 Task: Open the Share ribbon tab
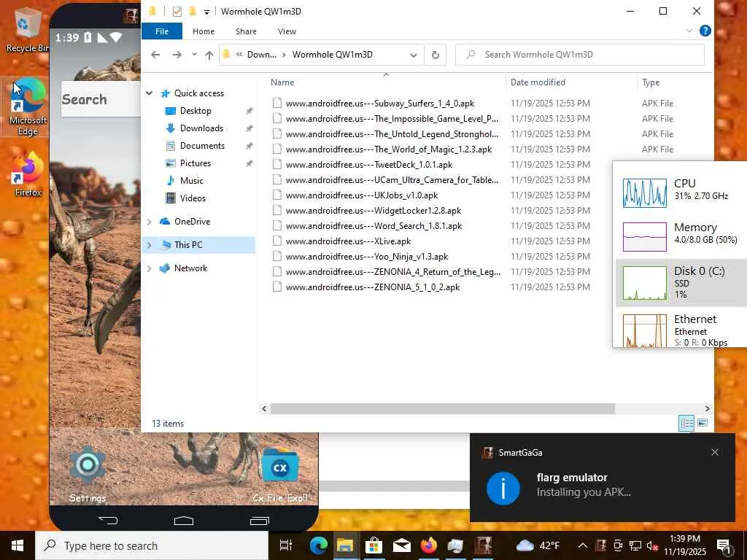pyautogui.click(x=246, y=31)
